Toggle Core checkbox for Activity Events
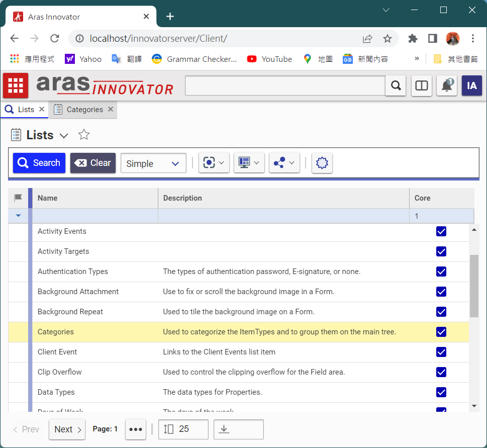Viewport: 487px width, 448px height. 441,231
